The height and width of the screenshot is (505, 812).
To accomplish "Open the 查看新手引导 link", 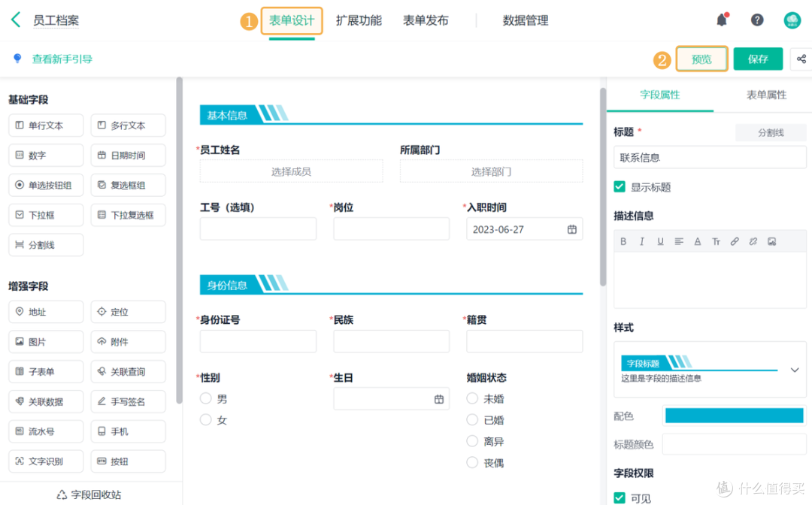I will click(x=62, y=59).
